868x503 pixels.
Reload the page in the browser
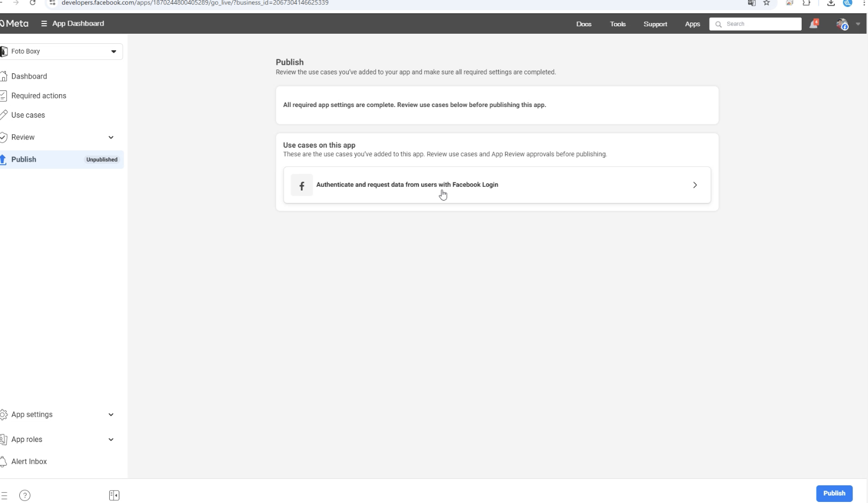point(33,3)
